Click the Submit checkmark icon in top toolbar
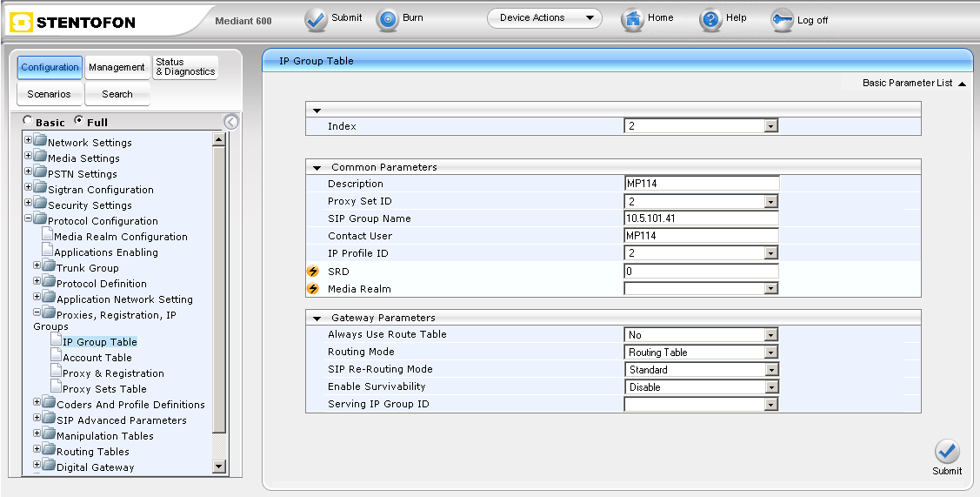Image resolution: width=980 pixels, height=497 pixels. [316, 20]
